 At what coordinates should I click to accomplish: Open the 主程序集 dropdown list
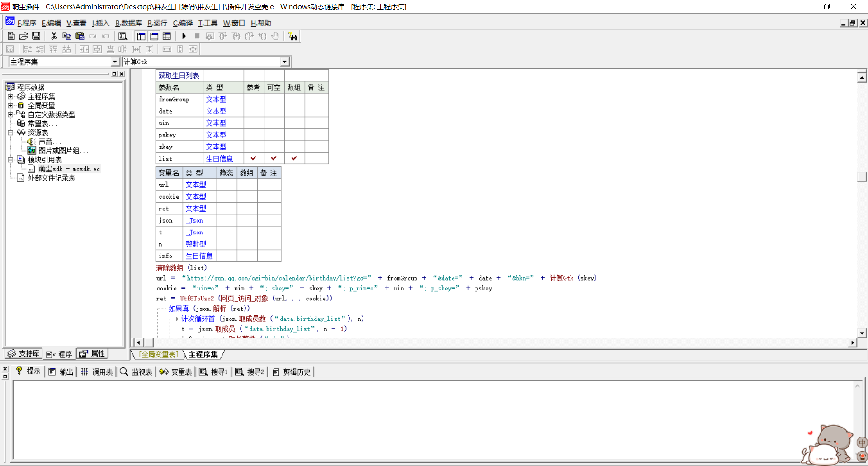point(115,62)
